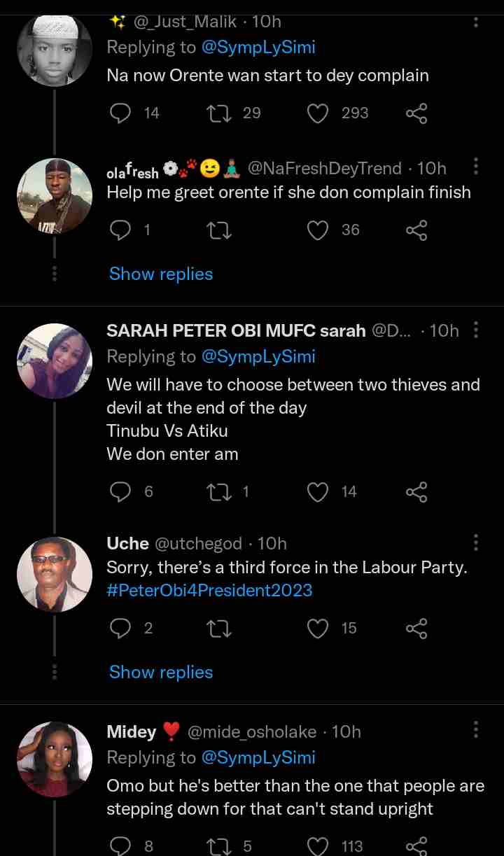Like Sarah's two thieves tweet
The image size is (504, 856).
318,492
